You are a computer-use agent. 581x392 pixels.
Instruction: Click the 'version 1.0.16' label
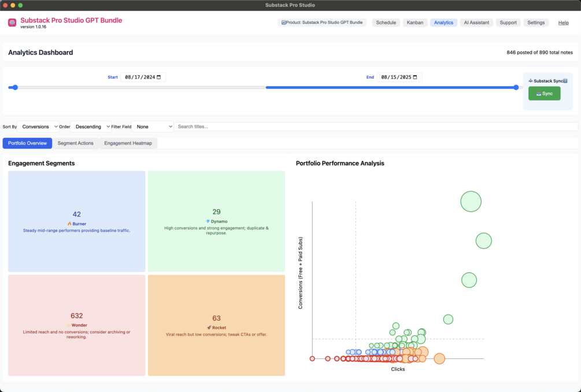click(34, 27)
